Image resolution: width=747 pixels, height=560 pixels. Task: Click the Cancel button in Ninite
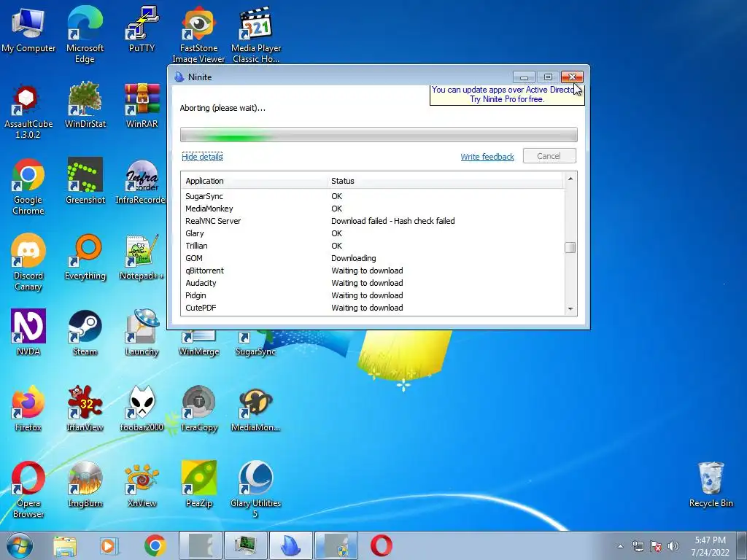coord(549,156)
